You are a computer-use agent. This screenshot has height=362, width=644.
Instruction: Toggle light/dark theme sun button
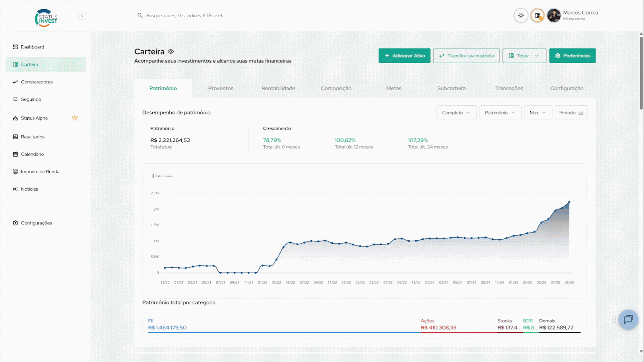[x=521, y=15]
